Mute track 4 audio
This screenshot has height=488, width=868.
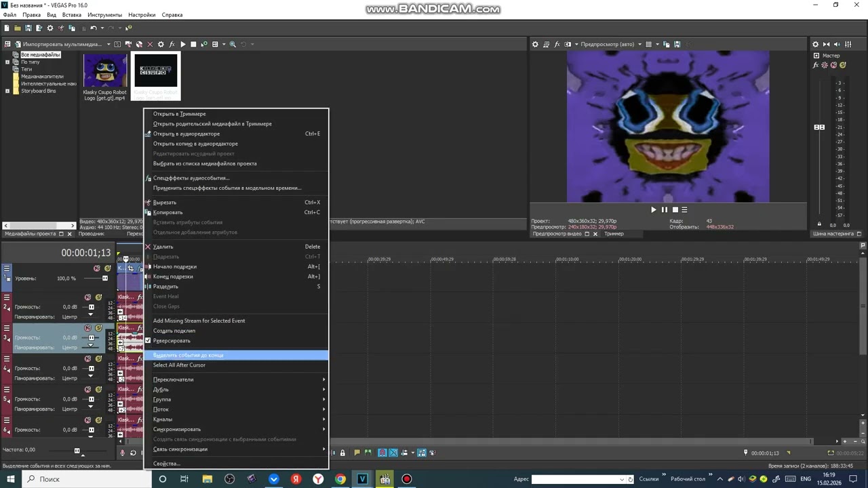click(87, 359)
